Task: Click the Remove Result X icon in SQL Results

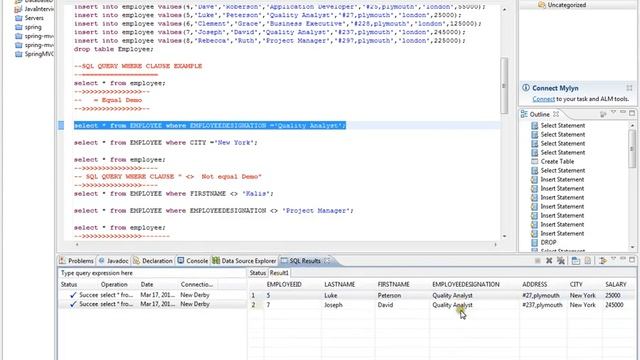Action: [x=549, y=260]
